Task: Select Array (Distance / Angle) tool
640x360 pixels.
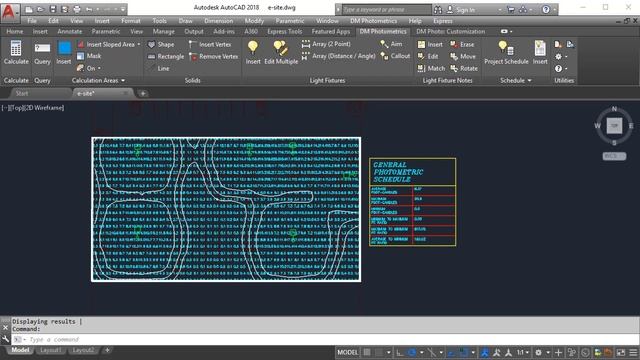Action: (338, 56)
